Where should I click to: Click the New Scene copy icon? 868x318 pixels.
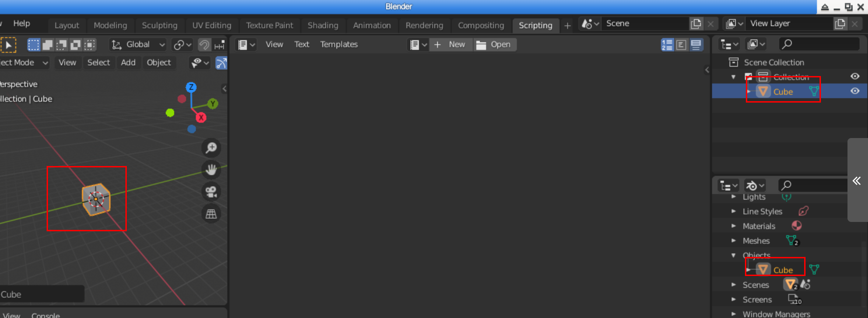[696, 24]
